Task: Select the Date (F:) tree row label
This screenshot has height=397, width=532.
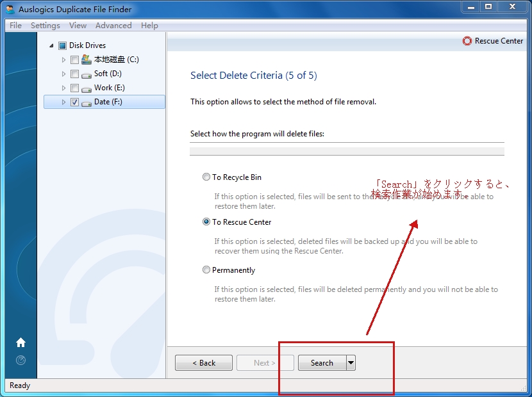Action: (x=108, y=102)
